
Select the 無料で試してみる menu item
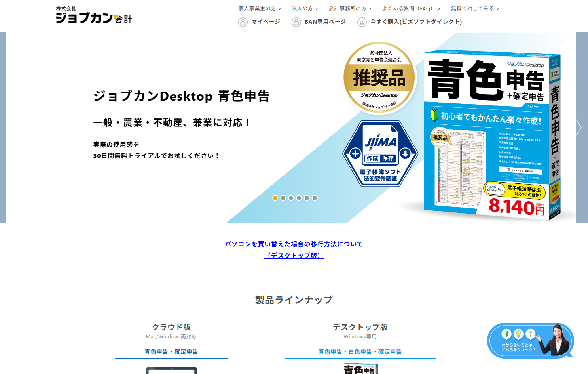[472, 8]
